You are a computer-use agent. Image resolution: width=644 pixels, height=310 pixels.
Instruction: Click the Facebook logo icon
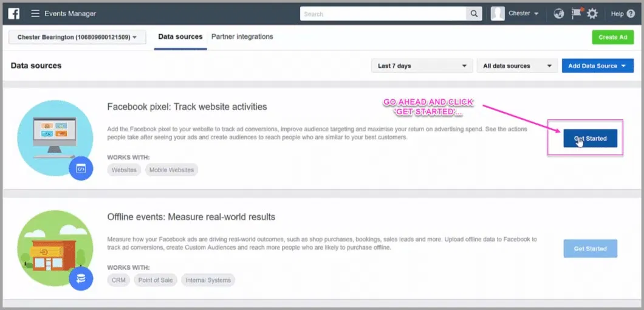(13, 13)
